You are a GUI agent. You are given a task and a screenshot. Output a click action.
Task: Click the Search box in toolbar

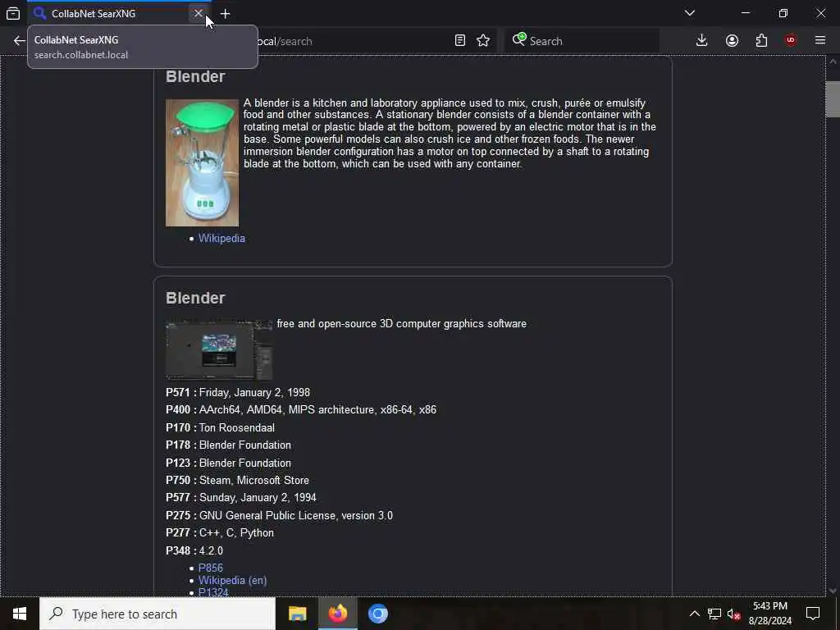pos(582,41)
